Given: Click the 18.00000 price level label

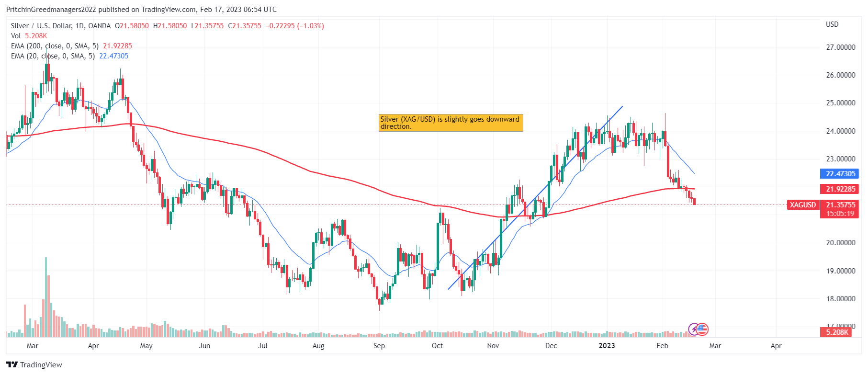Looking at the screenshot, I should (841, 299).
